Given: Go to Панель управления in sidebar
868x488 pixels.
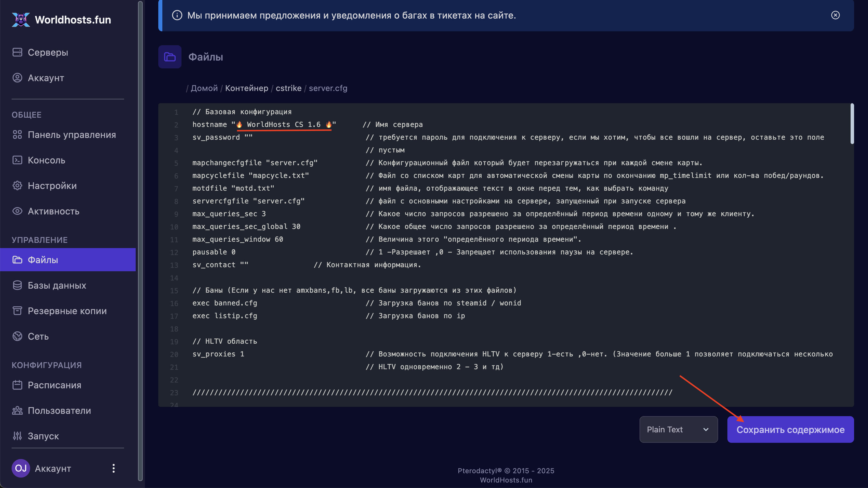Looking at the screenshot, I should point(71,135).
